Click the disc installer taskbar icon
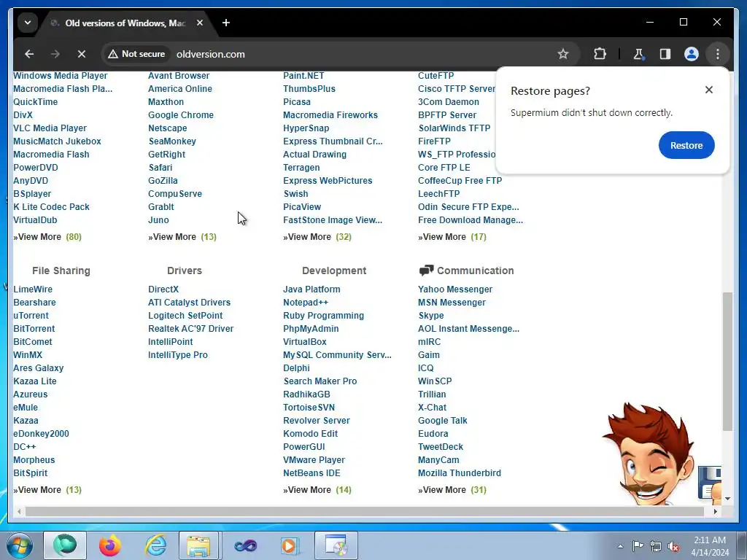Viewport: 747px width, 560px height. click(x=336, y=545)
